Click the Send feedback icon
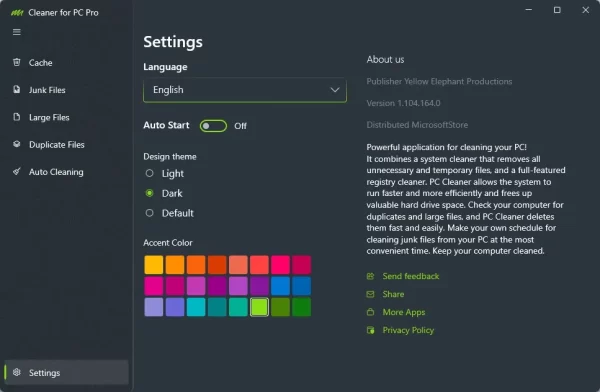Image resolution: width=600 pixels, height=392 pixels. coord(370,276)
